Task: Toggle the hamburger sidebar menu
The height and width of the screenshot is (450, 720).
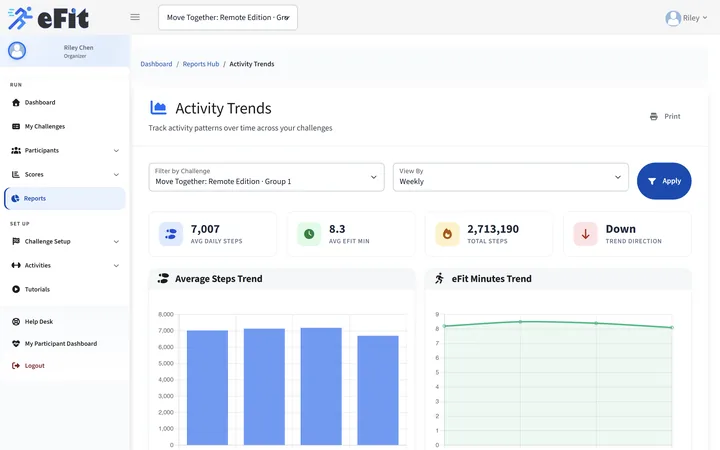Action: tap(135, 17)
